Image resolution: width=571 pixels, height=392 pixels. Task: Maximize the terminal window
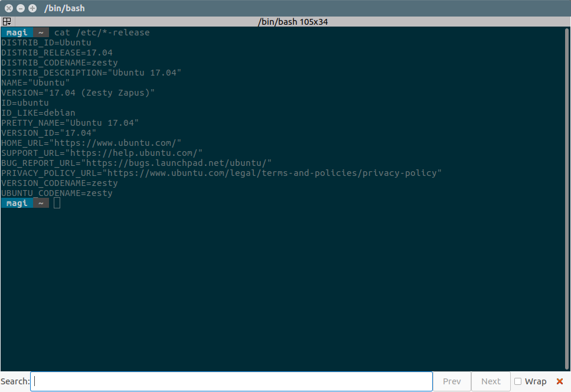click(32, 8)
